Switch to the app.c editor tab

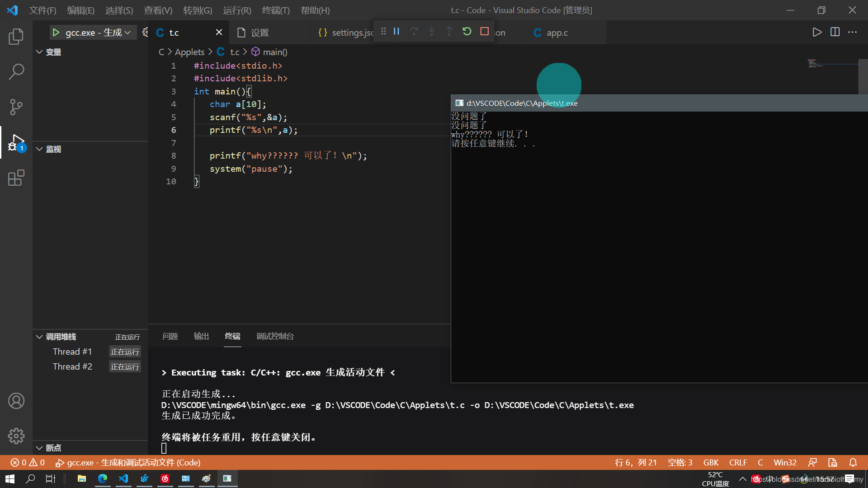tap(557, 33)
